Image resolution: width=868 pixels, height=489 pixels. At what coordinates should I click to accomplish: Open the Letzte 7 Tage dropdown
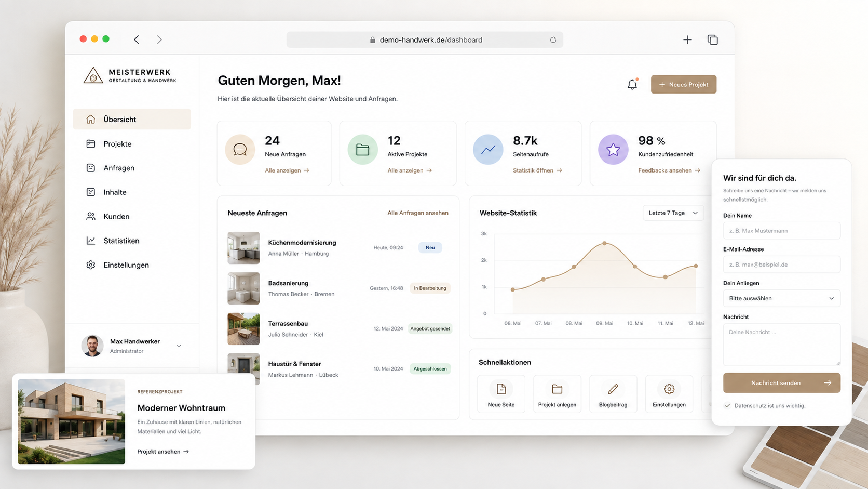tap(673, 213)
